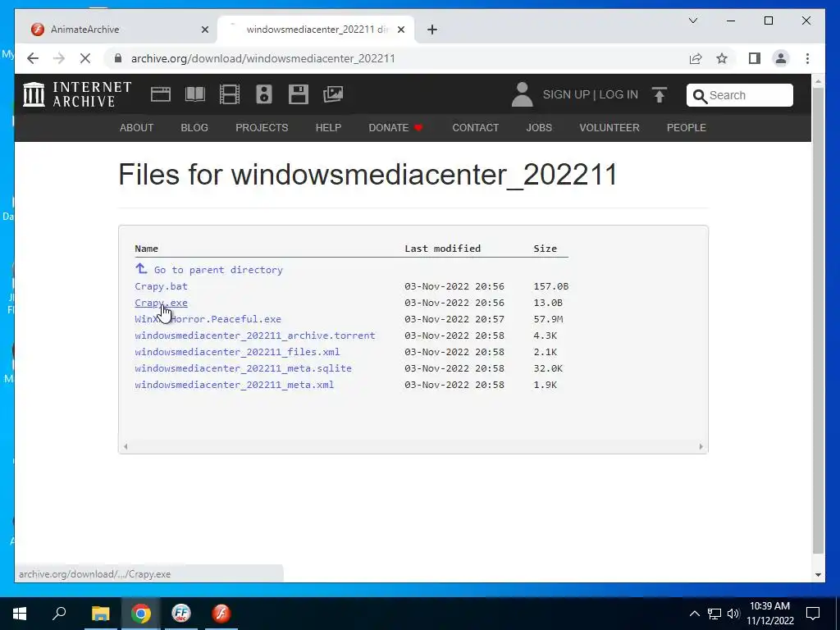Open windowsmediacenter_202211_meta.sqlite link
The image size is (840, 630).
click(x=243, y=368)
